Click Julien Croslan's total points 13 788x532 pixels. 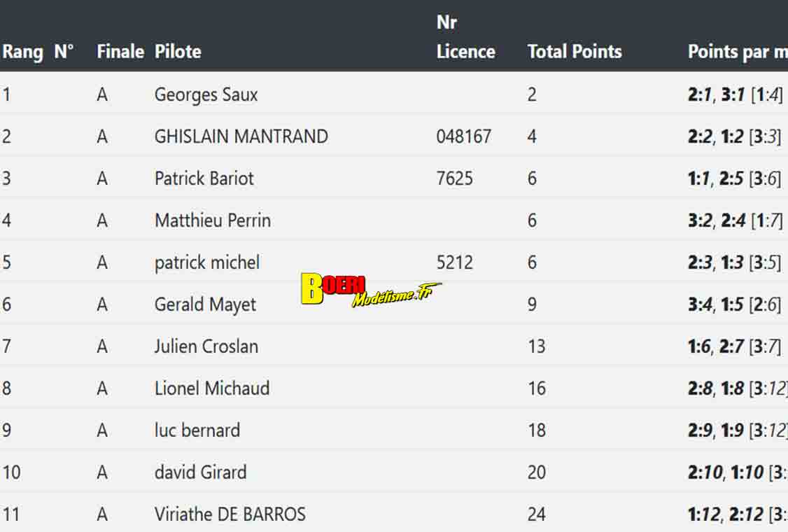pyautogui.click(x=536, y=346)
